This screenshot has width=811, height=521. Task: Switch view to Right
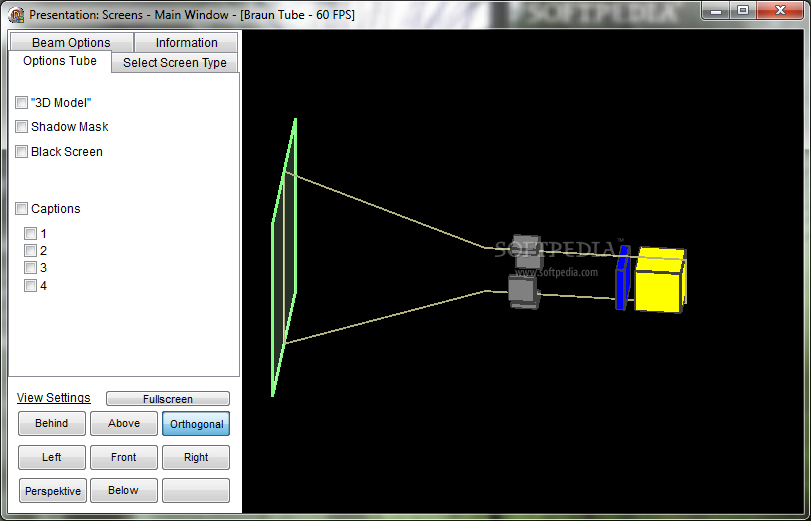(196, 457)
